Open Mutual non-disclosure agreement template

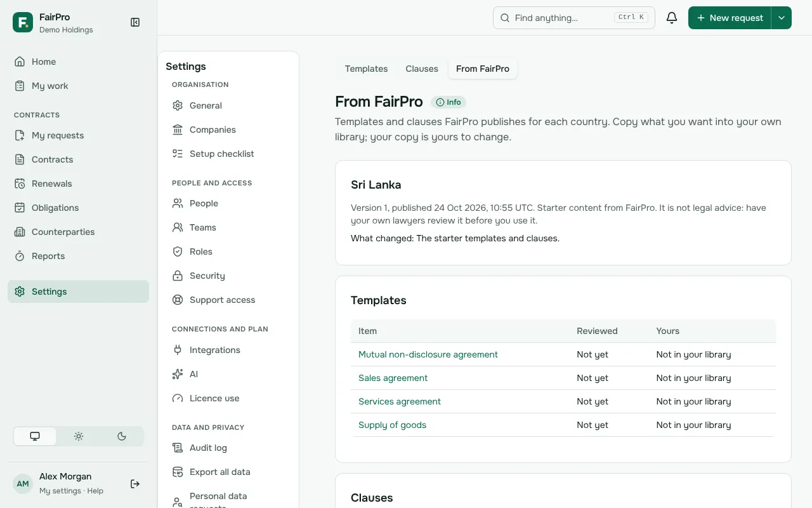(x=428, y=354)
